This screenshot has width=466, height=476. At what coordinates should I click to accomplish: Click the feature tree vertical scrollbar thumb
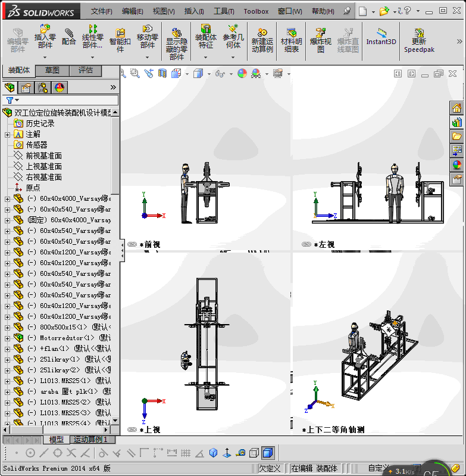(x=115, y=155)
